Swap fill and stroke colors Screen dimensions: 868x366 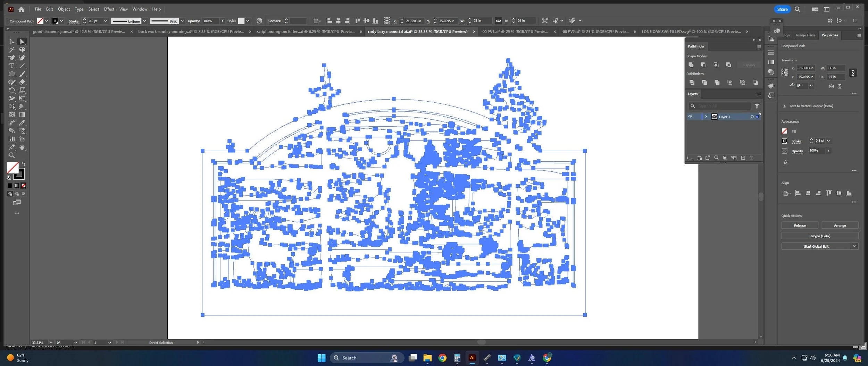(24, 164)
